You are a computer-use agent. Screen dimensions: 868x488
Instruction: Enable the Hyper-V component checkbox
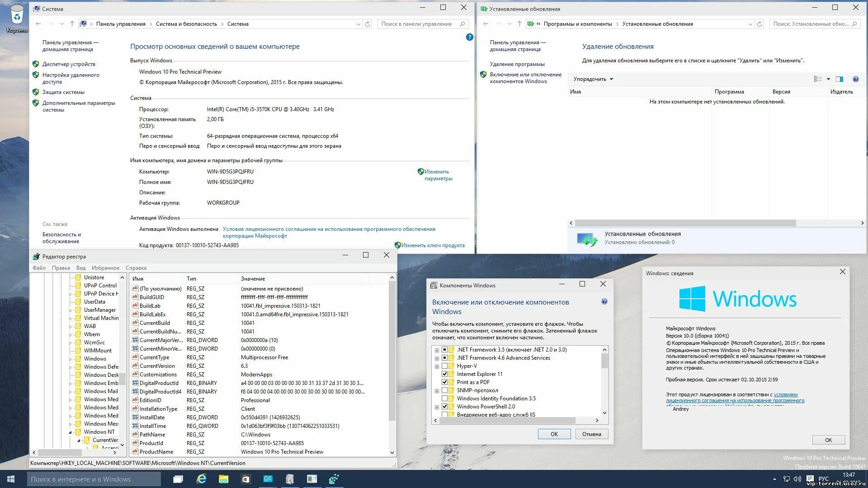coord(445,366)
